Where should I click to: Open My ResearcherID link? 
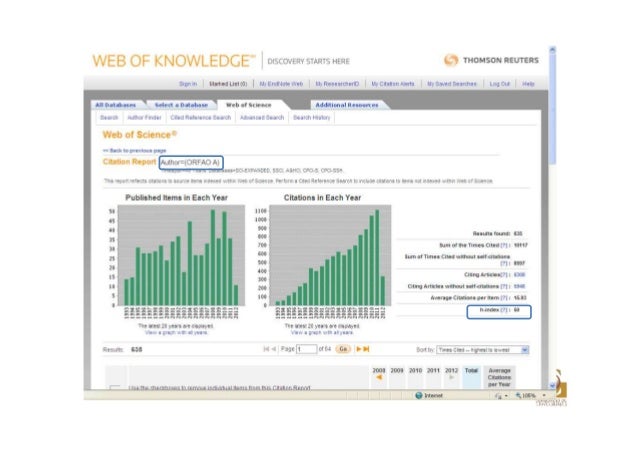point(337,84)
